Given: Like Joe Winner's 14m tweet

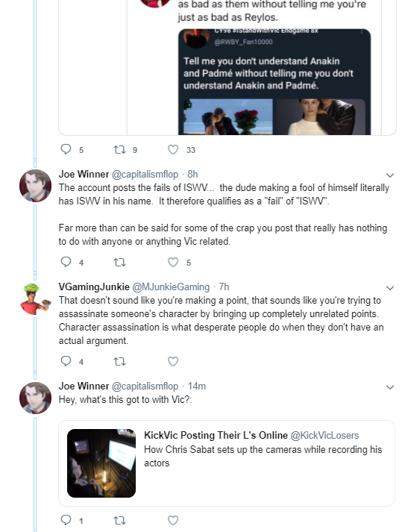Looking at the screenshot, I should pos(173,520).
